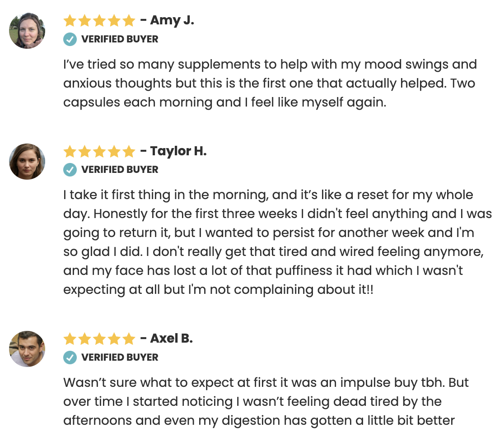This screenshot has height=446, width=504.
Task: Click verified checkmark badge under Taylor H.
Action: [70, 170]
